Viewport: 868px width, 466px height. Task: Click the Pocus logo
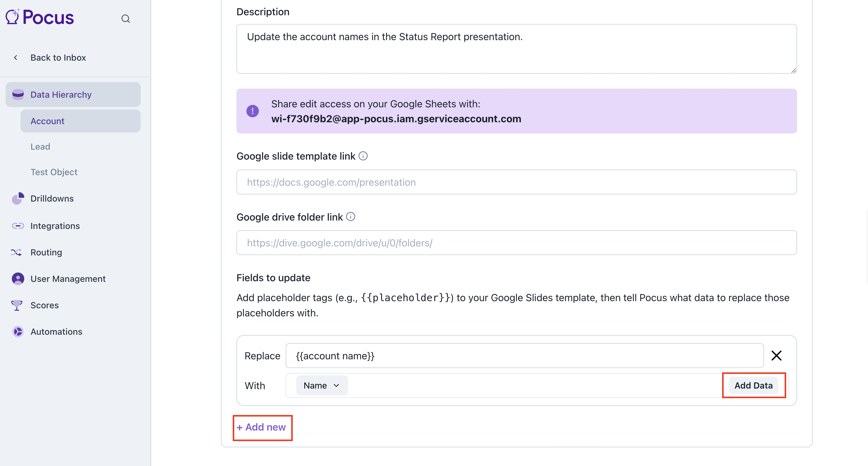pyautogui.click(x=40, y=17)
